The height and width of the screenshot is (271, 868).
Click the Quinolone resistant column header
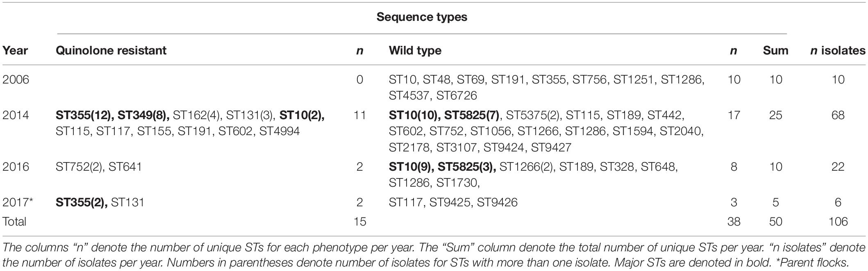(x=111, y=50)
